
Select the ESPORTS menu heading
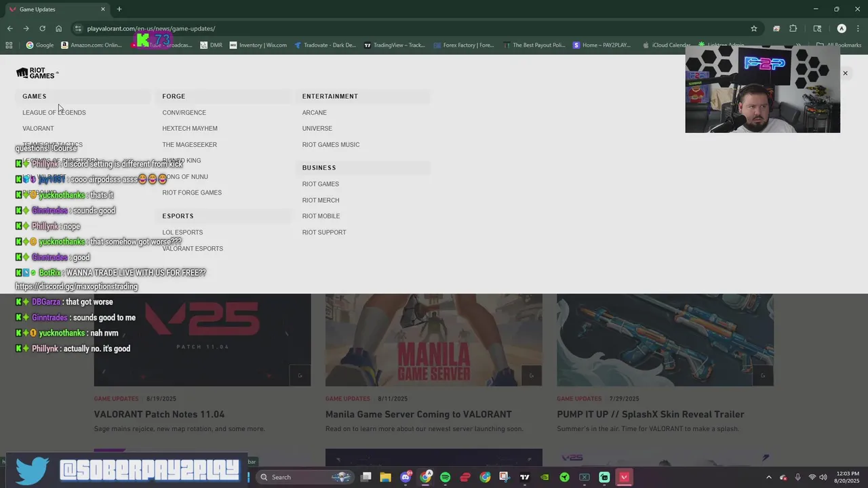(x=178, y=216)
